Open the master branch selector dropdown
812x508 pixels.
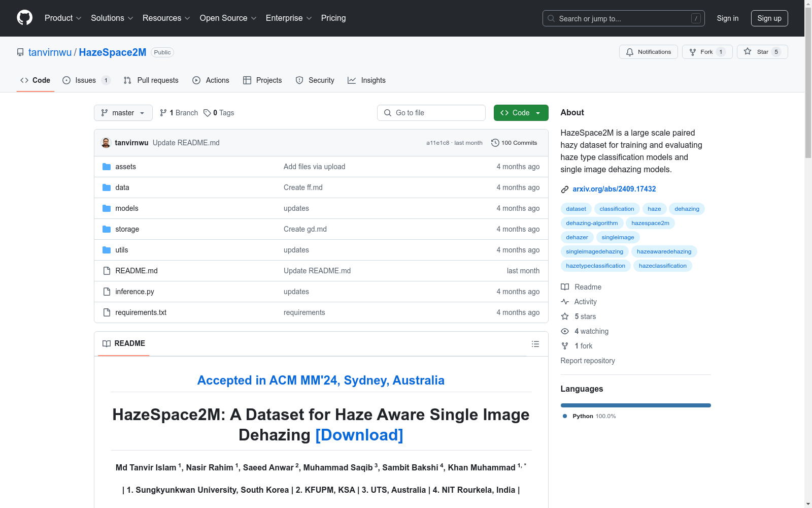click(x=123, y=113)
